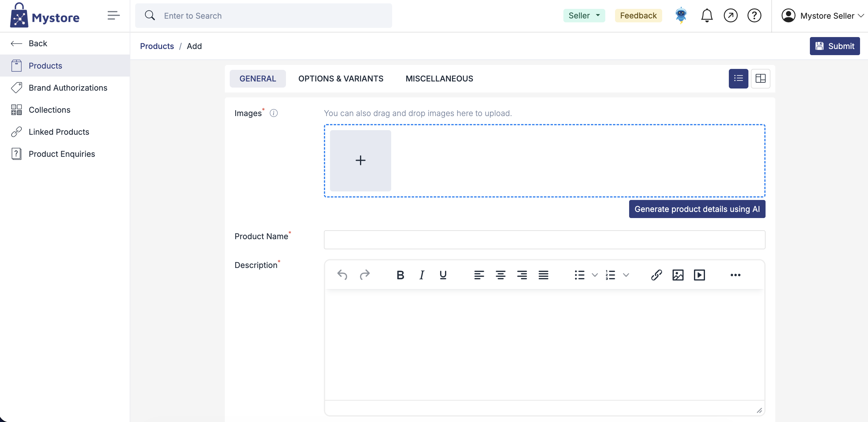Open the Miscellaneous tab
The height and width of the screenshot is (422, 868).
(439, 79)
